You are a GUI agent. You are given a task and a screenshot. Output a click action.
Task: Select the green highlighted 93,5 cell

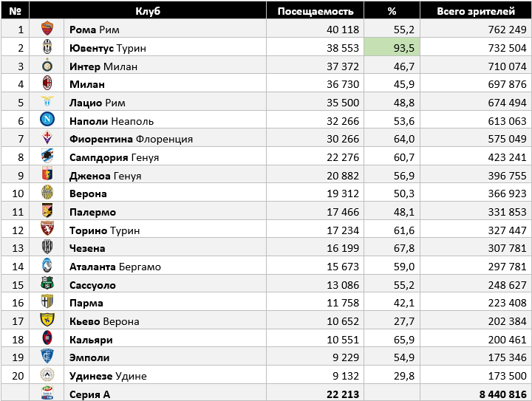(x=392, y=48)
